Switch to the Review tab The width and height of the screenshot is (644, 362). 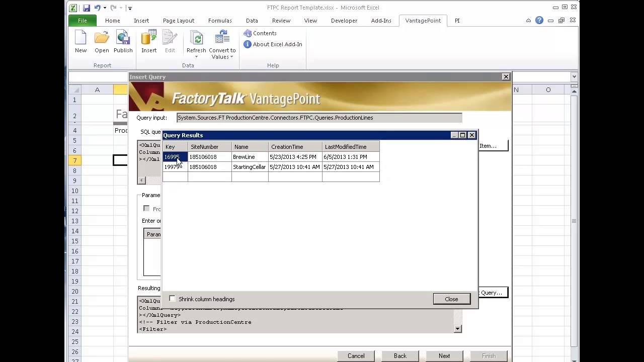click(x=281, y=21)
